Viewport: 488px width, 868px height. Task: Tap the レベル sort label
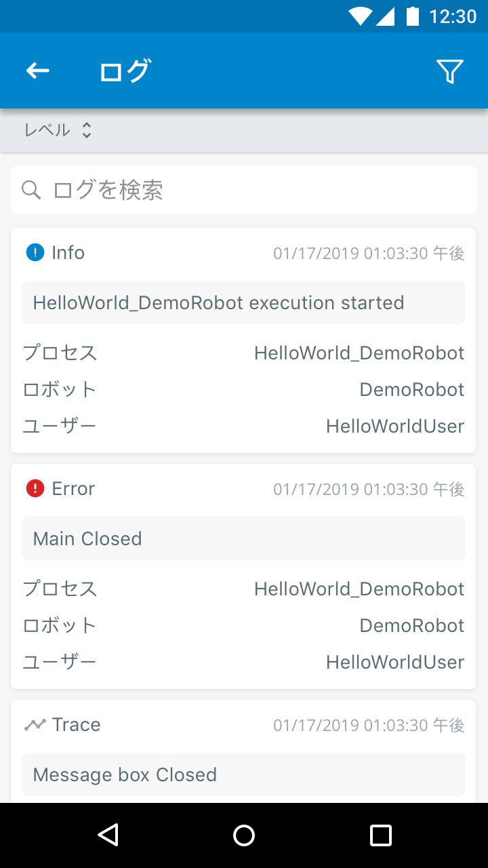pos(47,130)
